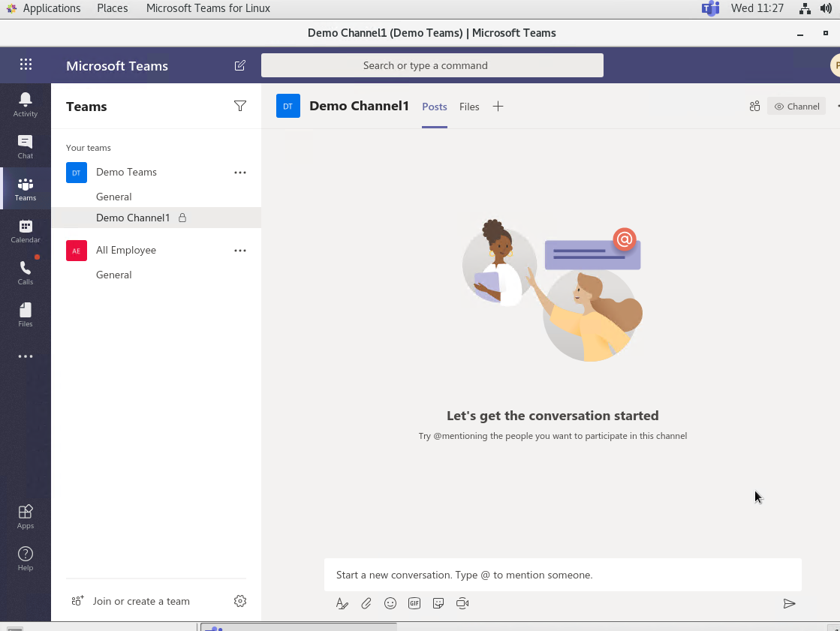Open manage teams gear icon
The height and width of the screenshot is (631, 840).
tap(240, 601)
